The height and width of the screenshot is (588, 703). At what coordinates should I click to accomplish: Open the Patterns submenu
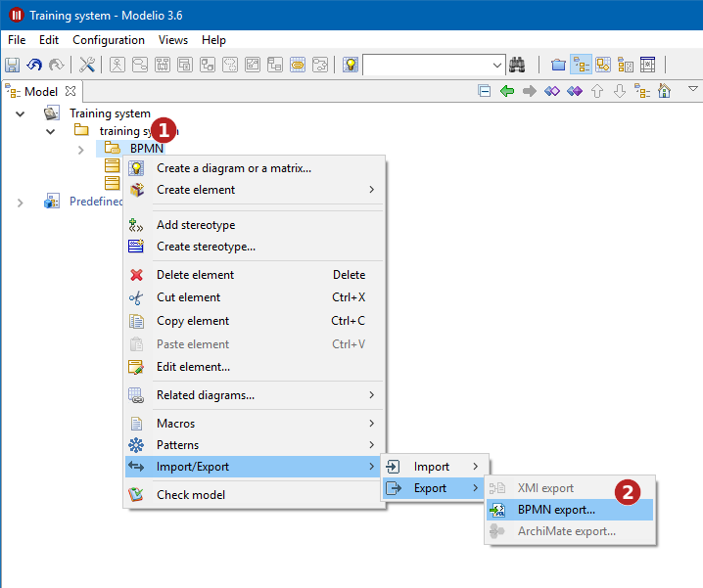click(255, 444)
